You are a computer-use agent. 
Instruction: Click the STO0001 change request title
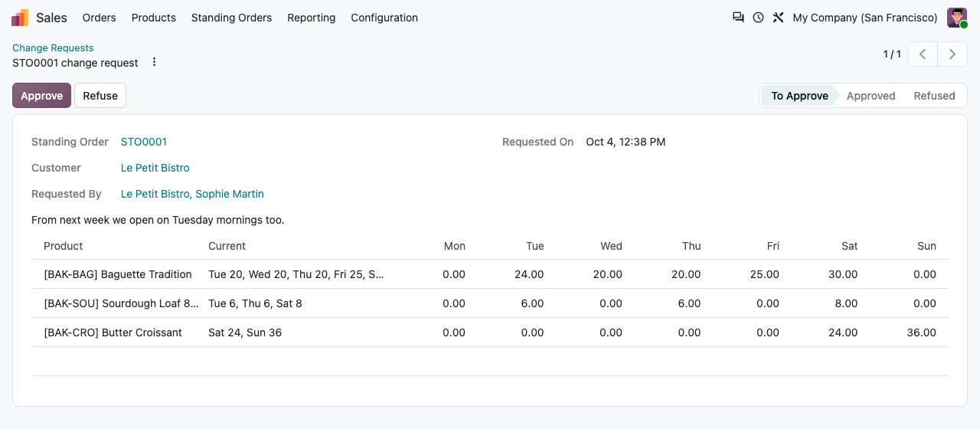point(75,63)
